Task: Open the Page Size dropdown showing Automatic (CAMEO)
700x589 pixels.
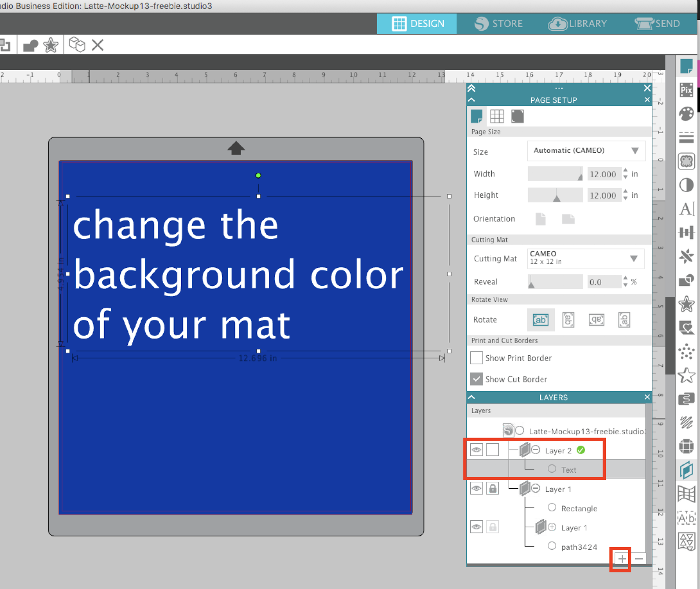Action: click(585, 151)
